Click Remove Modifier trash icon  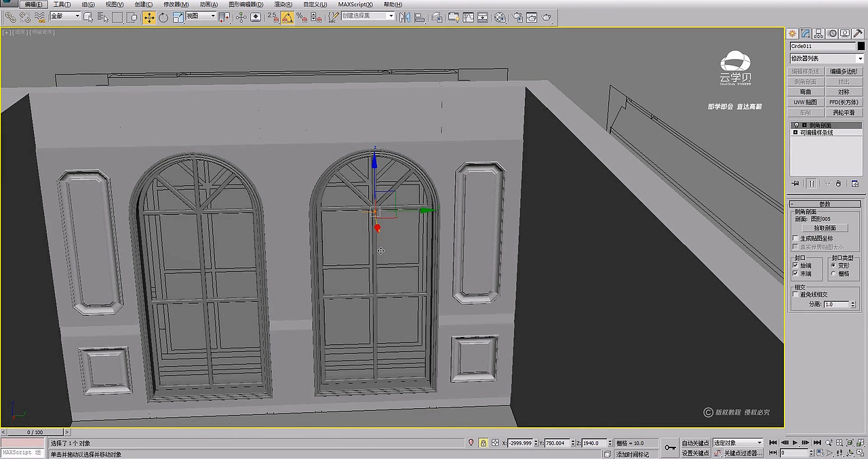click(838, 184)
